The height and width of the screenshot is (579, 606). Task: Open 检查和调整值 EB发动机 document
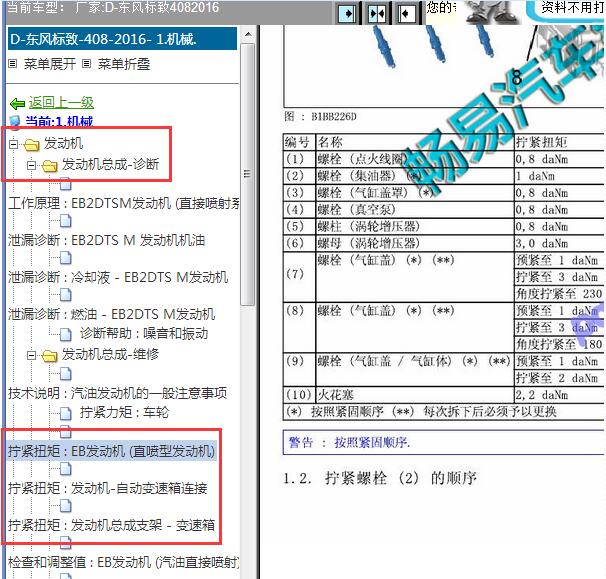124,562
